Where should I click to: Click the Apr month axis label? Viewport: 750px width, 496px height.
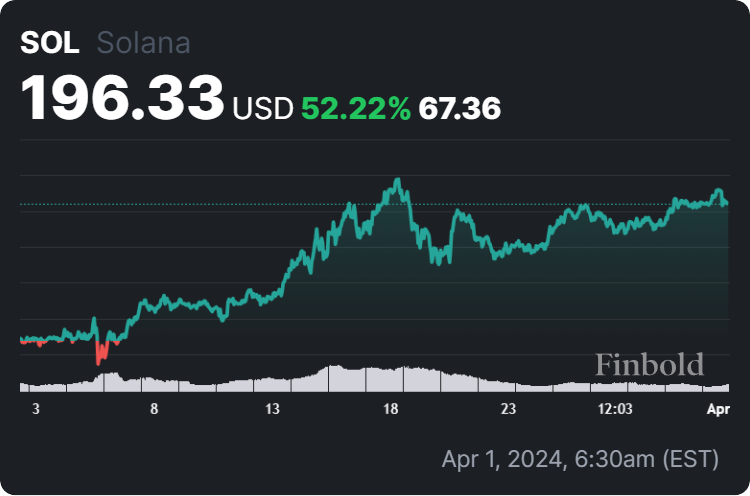719,409
